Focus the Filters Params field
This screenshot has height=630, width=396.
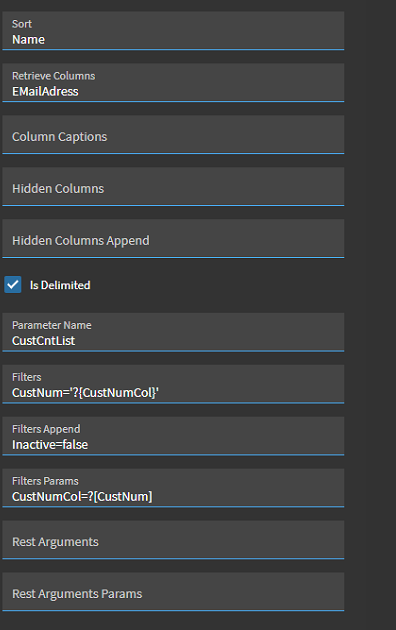tap(173, 488)
